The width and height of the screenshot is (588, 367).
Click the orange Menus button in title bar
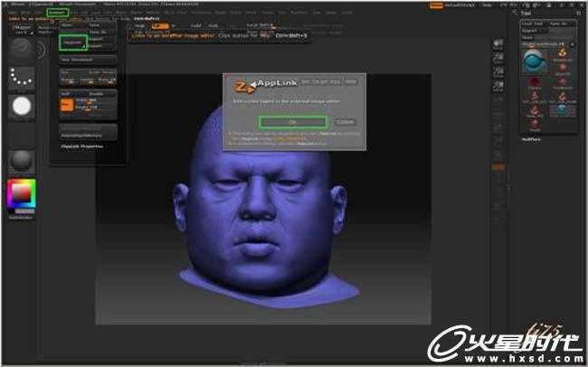(x=436, y=5)
